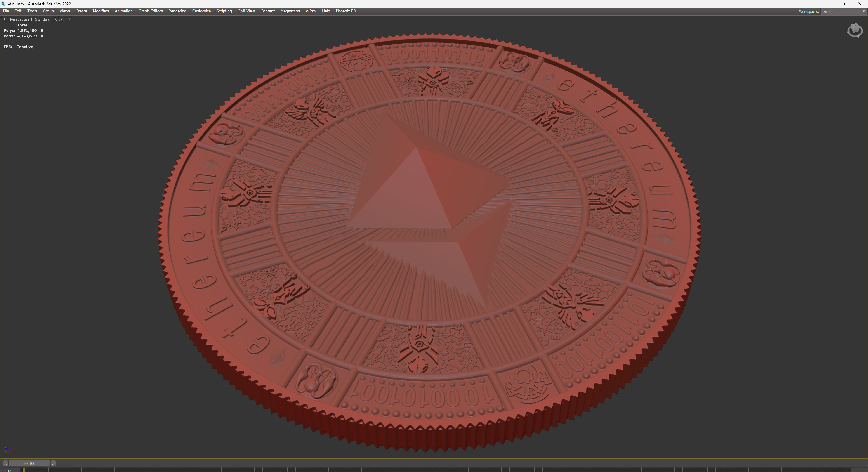Open the V-Ray menu

pyautogui.click(x=310, y=11)
